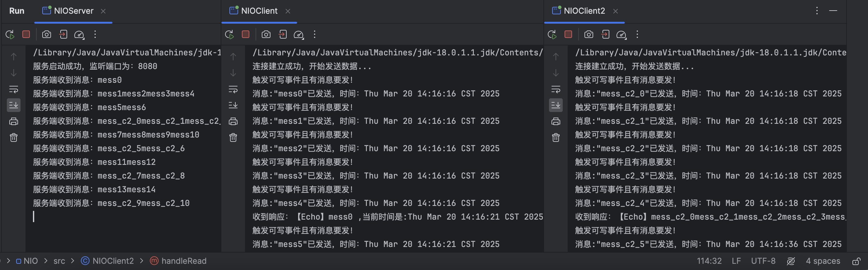Disable scroll to end in NIOClient2 console
This screenshot has height=270, width=868.
pyautogui.click(x=556, y=105)
